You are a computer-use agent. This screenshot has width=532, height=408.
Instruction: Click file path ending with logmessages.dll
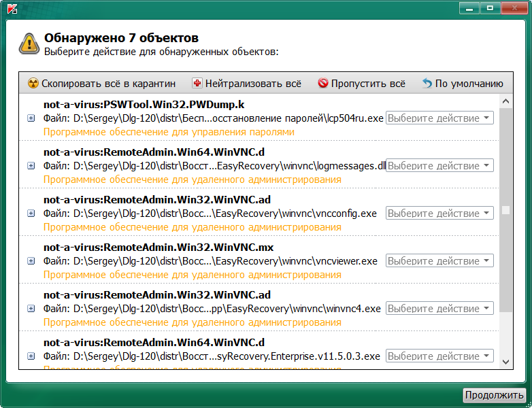pos(214,166)
